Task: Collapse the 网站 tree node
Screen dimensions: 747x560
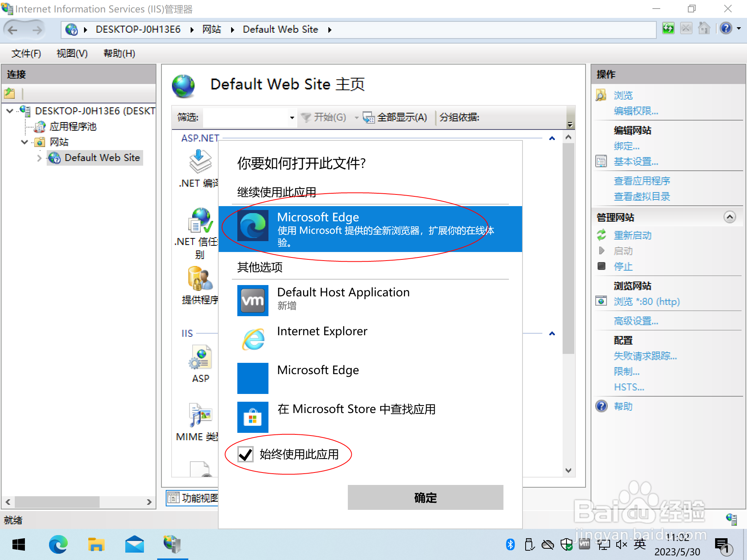Action: [24, 142]
